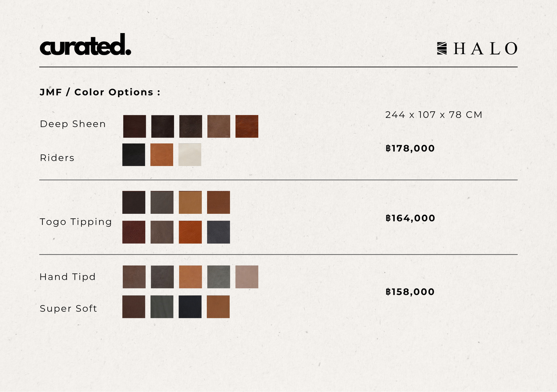The image size is (557, 392).
Task: Pick the tan brown Super Soft swatch
Action: [218, 307]
